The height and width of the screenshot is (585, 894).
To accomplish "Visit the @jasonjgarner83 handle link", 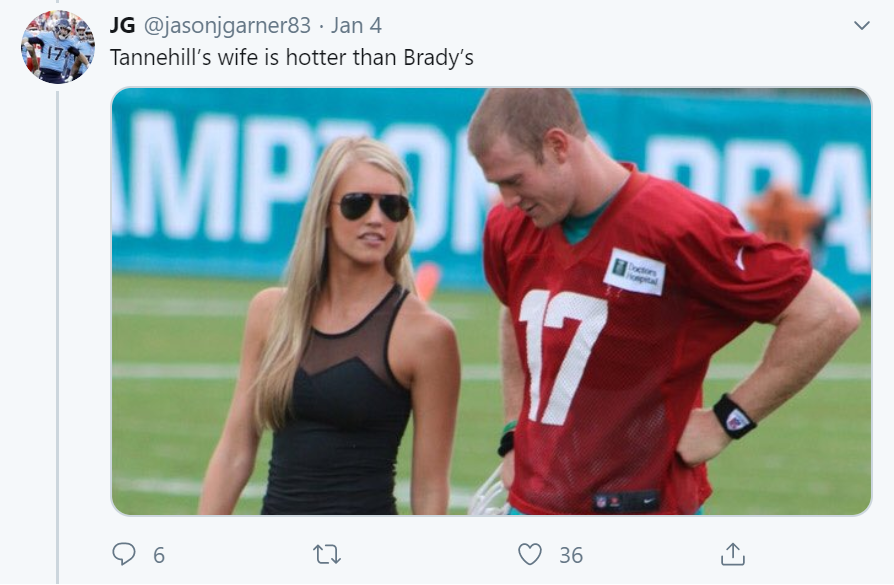I will coord(227,26).
